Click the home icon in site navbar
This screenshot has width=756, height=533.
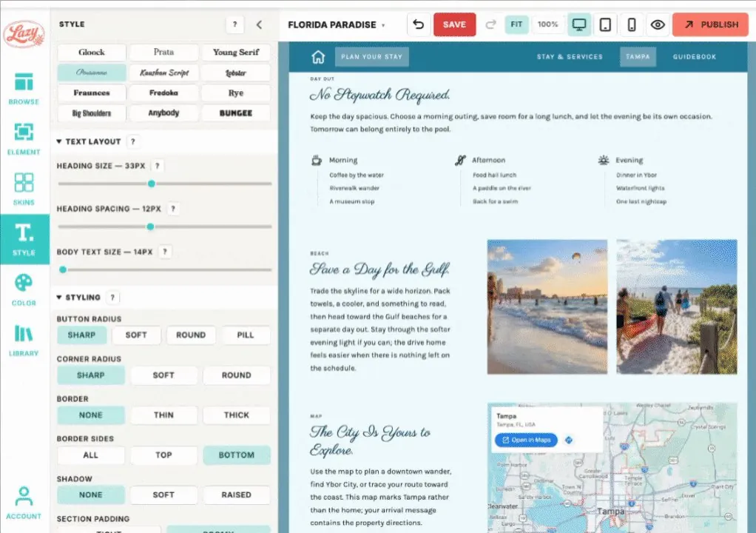(318, 57)
